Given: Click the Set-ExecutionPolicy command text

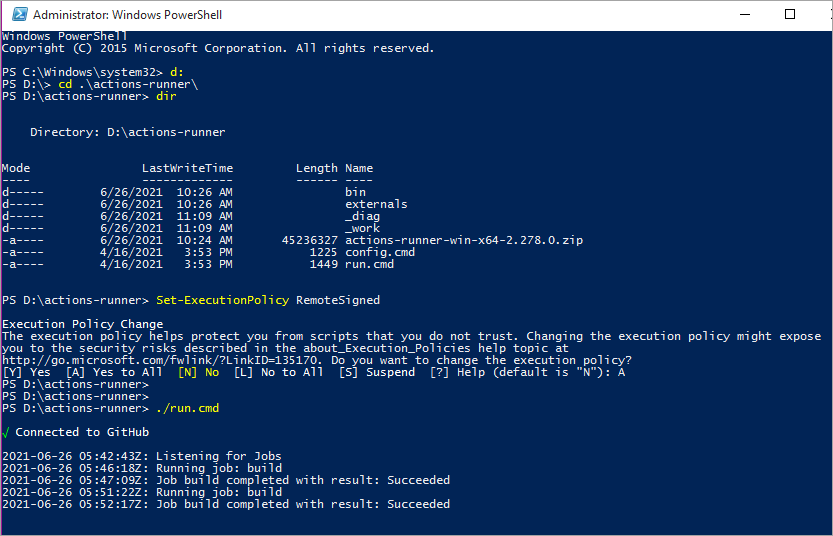Looking at the screenshot, I should point(222,300).
